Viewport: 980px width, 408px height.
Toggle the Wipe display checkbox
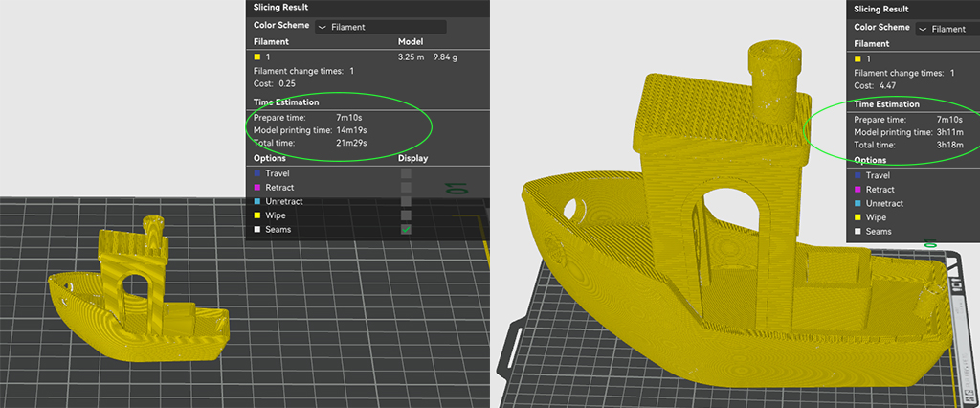click(407, 215)
